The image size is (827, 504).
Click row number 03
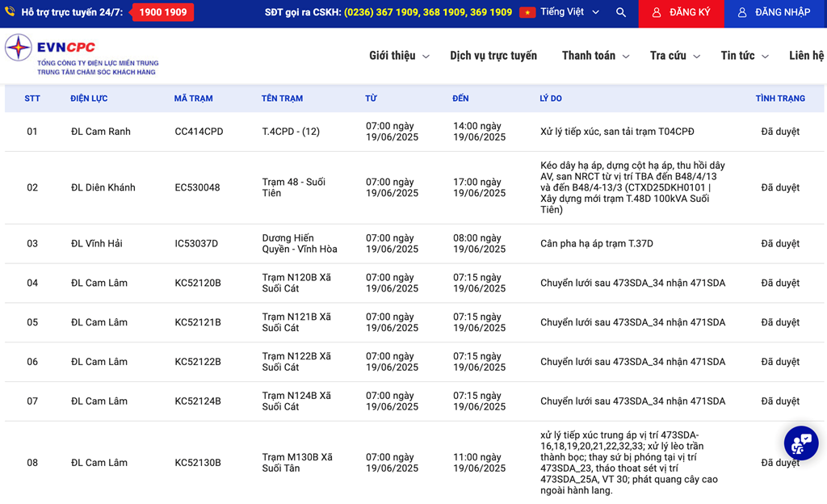click(x=32, y=244)
